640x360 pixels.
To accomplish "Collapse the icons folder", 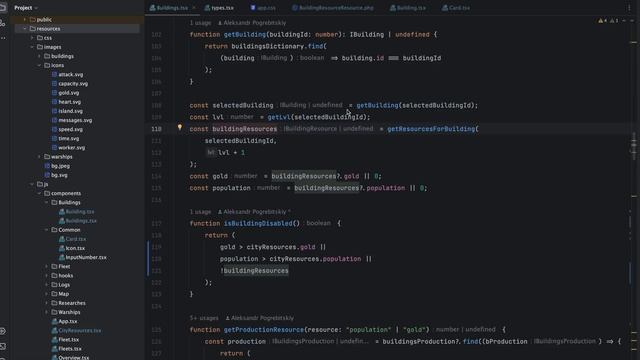I will 39,65.
